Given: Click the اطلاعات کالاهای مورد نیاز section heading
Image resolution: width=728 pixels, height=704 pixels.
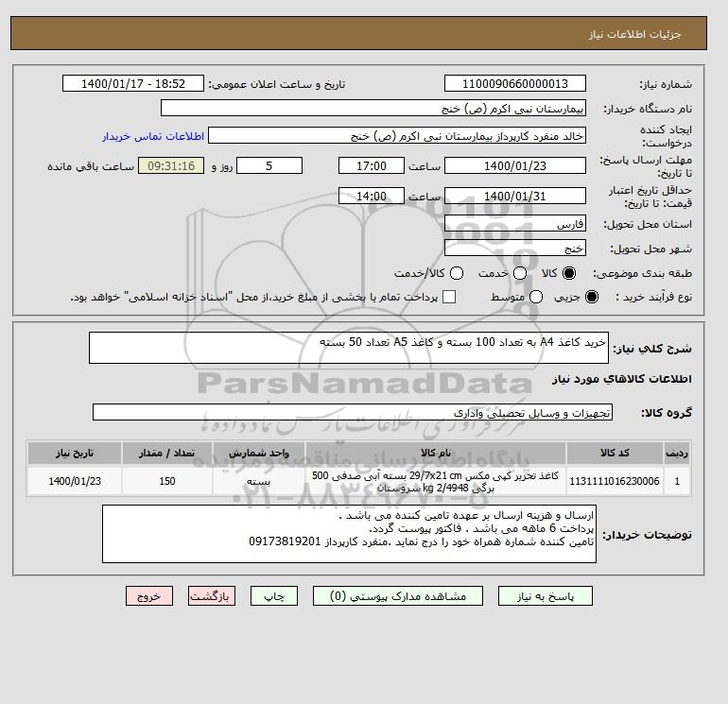Looking at the screenshot, I should (622, 379).
